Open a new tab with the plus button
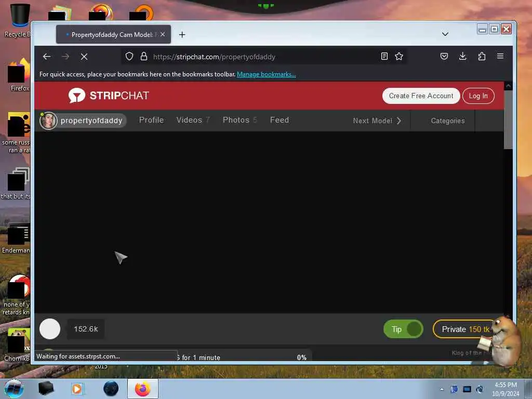 coord(182,35)
